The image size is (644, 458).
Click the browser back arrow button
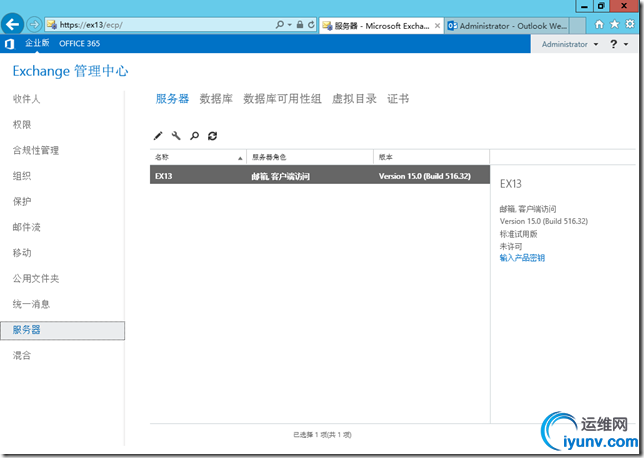pos(12,25)
